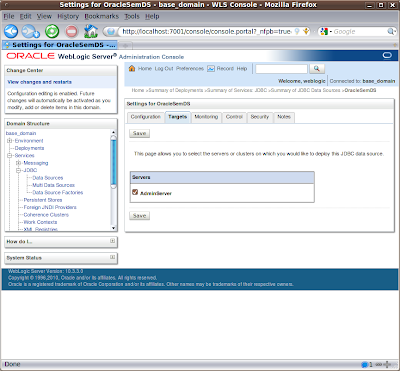Open the Control tab
400x371 pixels.
(x=234, y=117)
